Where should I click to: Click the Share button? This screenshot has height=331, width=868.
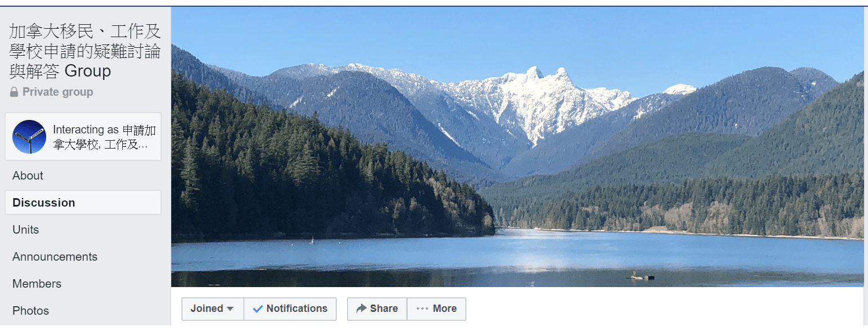[x=377, y=308]
